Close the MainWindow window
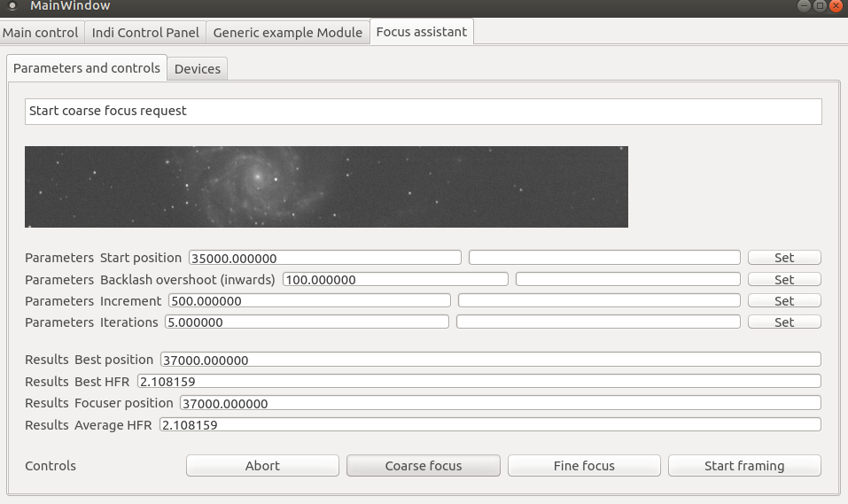The image size is (848, 504). (x=836, y=6)
